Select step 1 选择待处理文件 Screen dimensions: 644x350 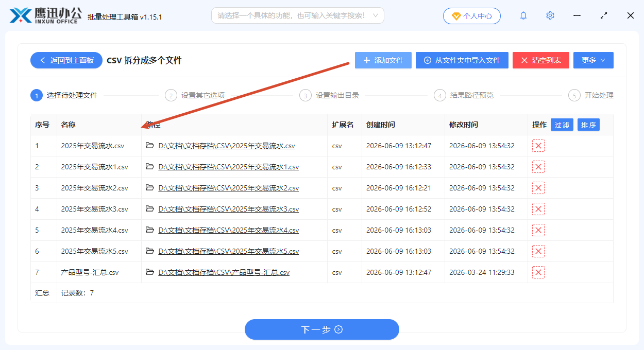[64, 95]
